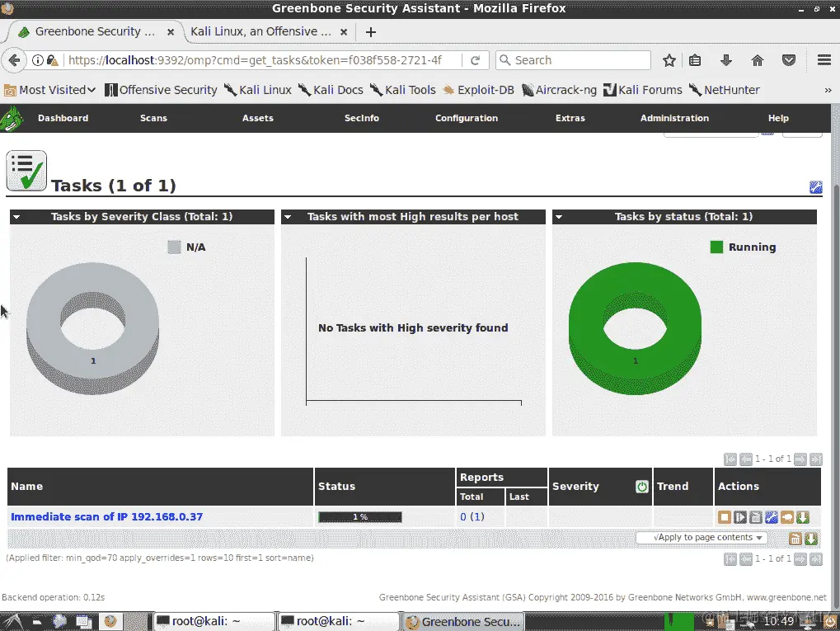Export page contents via bulk download icon
The width and height of the screenshot is (840, 631).
(x=811, y=539)
